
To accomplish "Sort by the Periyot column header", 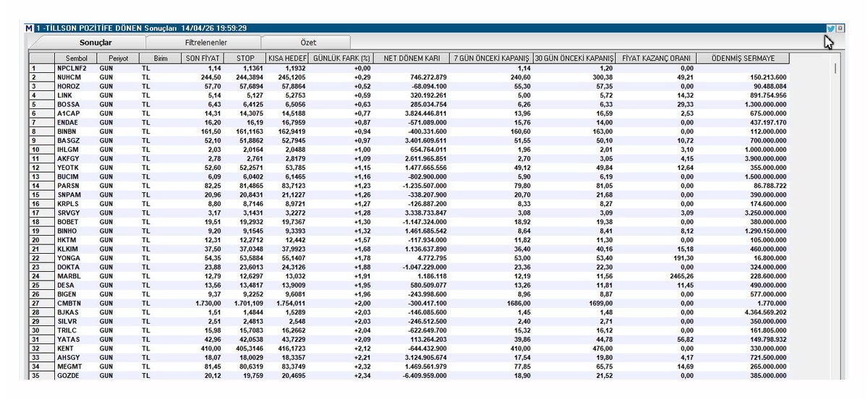I will pos(119,58).
